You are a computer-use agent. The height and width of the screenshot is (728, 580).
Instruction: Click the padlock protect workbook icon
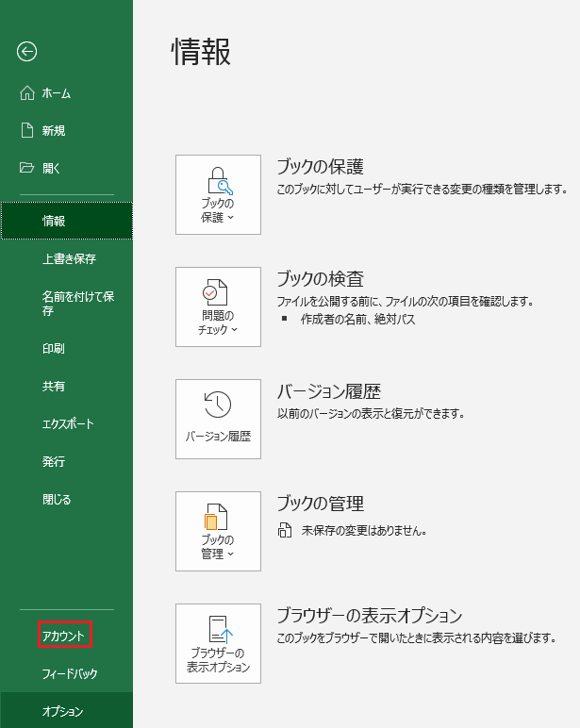point(218,179)
